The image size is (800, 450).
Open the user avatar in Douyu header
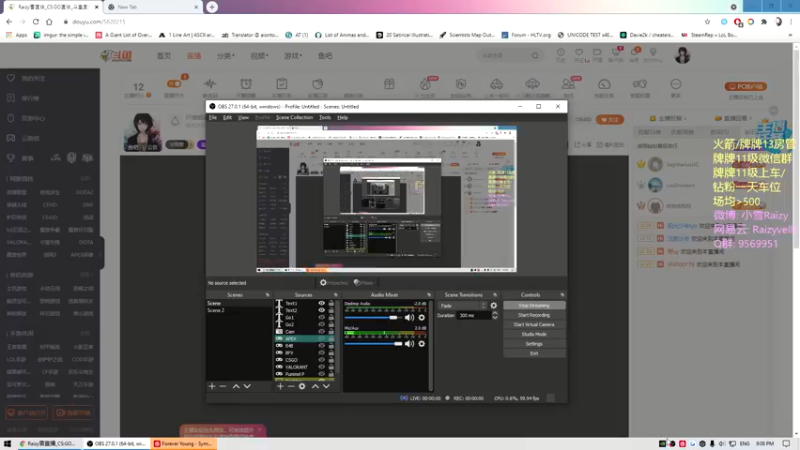[682, 55]
